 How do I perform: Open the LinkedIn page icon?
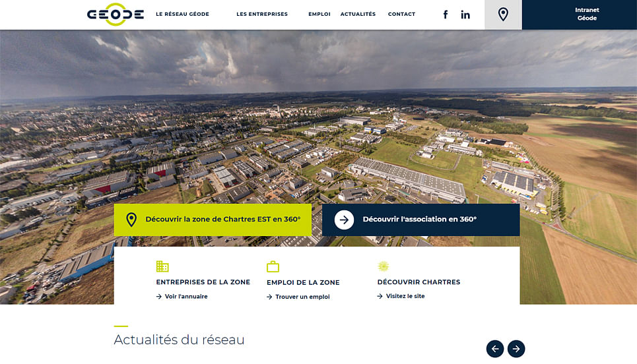[x=465, y=15]
